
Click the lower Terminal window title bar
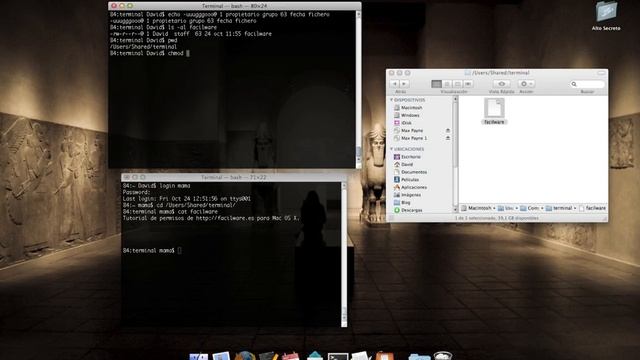[234, 178]
